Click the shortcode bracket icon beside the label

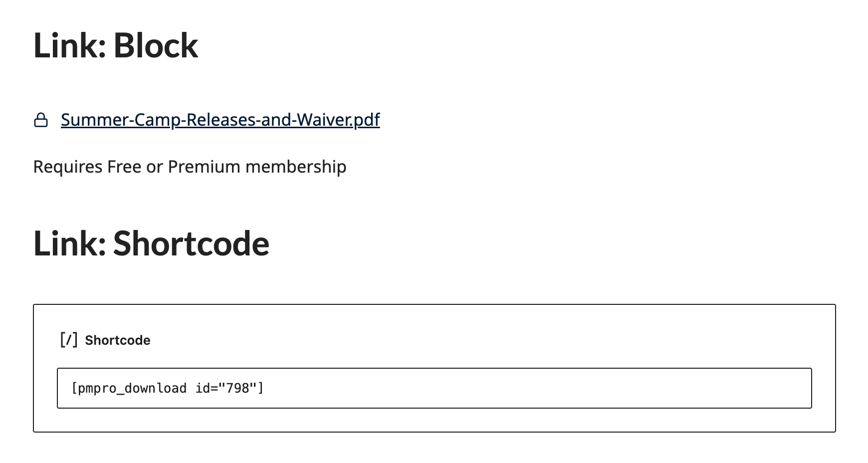coord(68,340)
